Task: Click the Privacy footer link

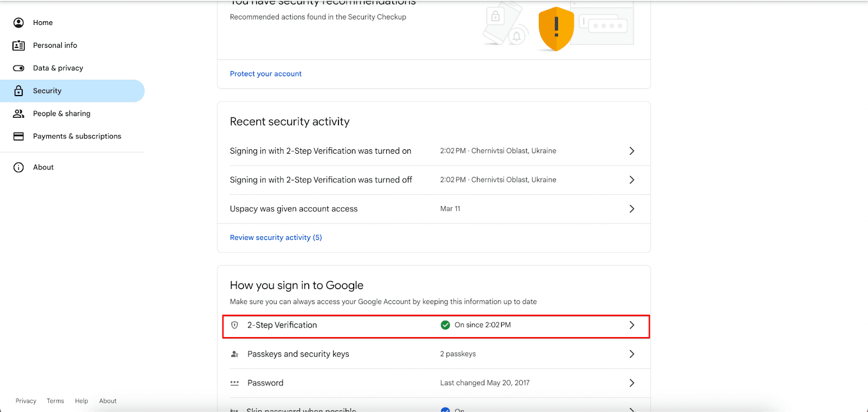Action: tap(26, 401)
